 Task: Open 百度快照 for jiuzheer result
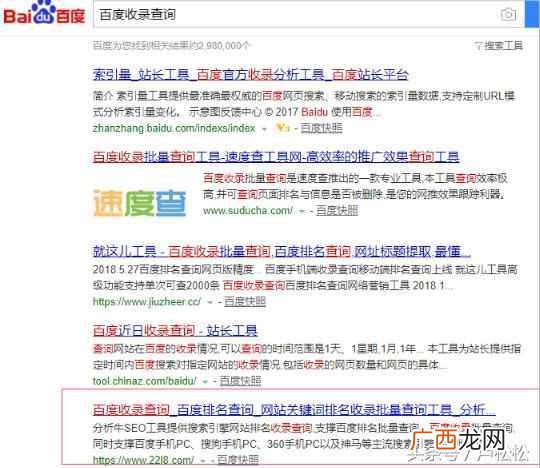(245, 302)
